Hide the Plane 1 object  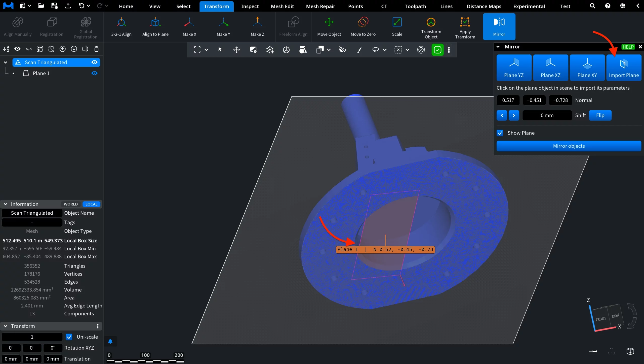[94, 73]
